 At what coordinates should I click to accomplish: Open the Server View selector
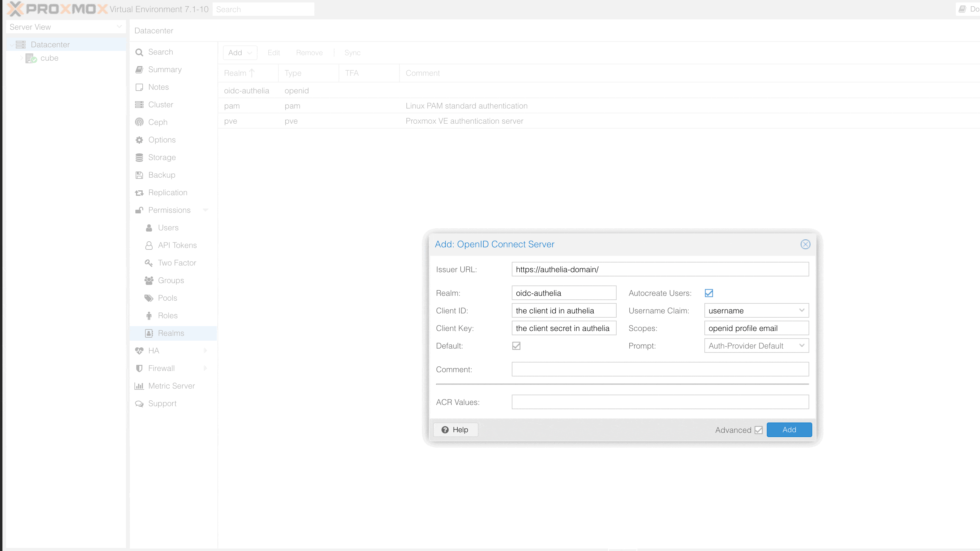point(66,27)
